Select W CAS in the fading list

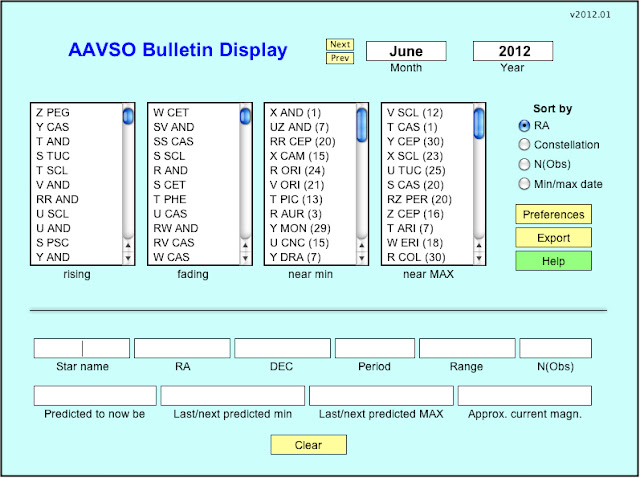(171, 257)
